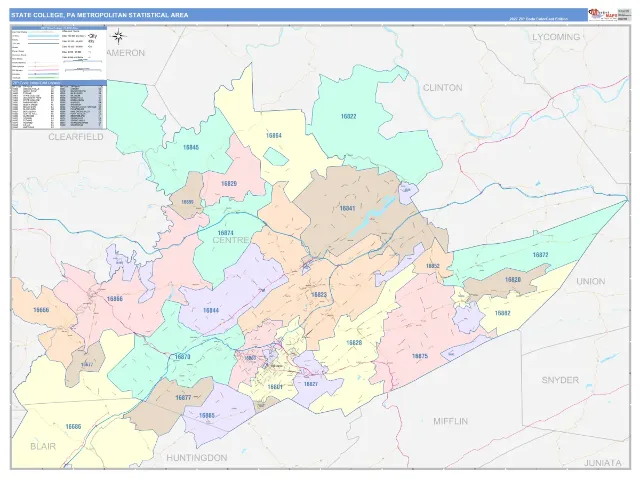
Task: Click the 16872 ZIP code label
Action: tap(540, 255)
